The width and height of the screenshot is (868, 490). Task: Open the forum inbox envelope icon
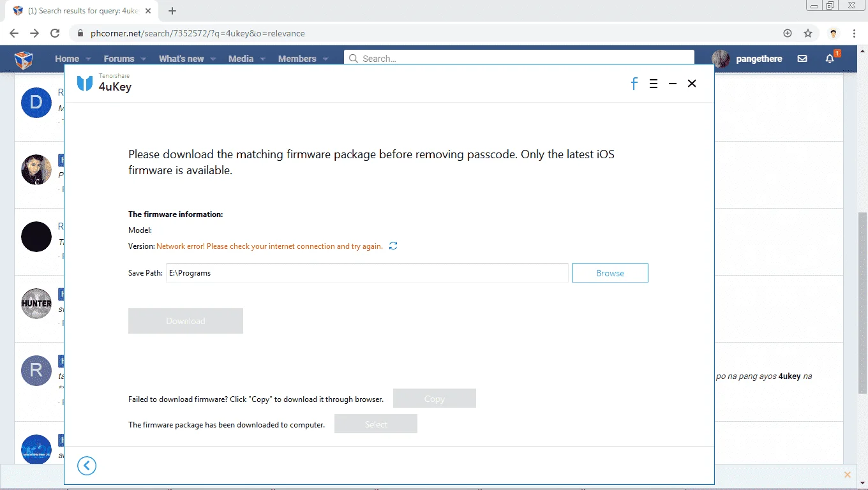(802, 59)
